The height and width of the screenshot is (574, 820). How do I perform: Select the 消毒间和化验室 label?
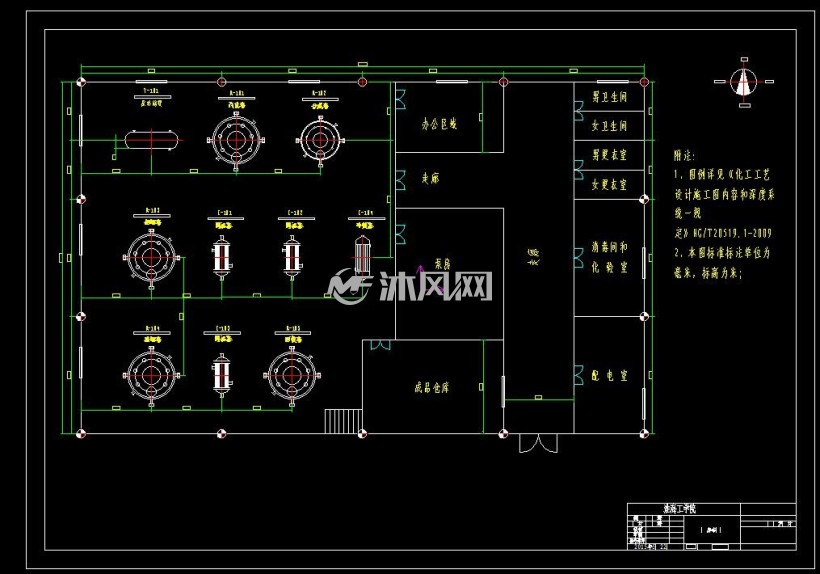tap(609, 257)
